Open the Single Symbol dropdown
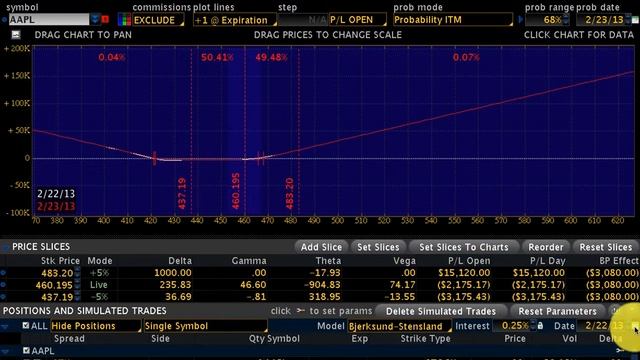Image resolution: width=640 pixels, height=360 pixels. tap(205, 326)
